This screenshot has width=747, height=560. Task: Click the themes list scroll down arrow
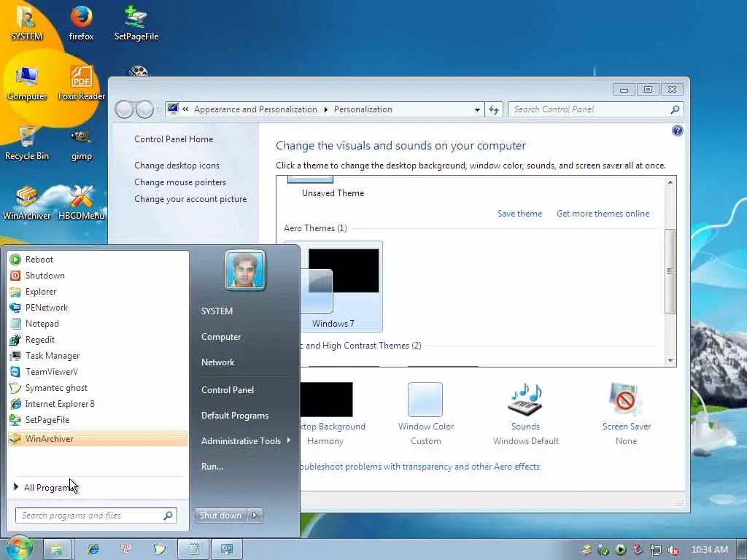[670, 360]
